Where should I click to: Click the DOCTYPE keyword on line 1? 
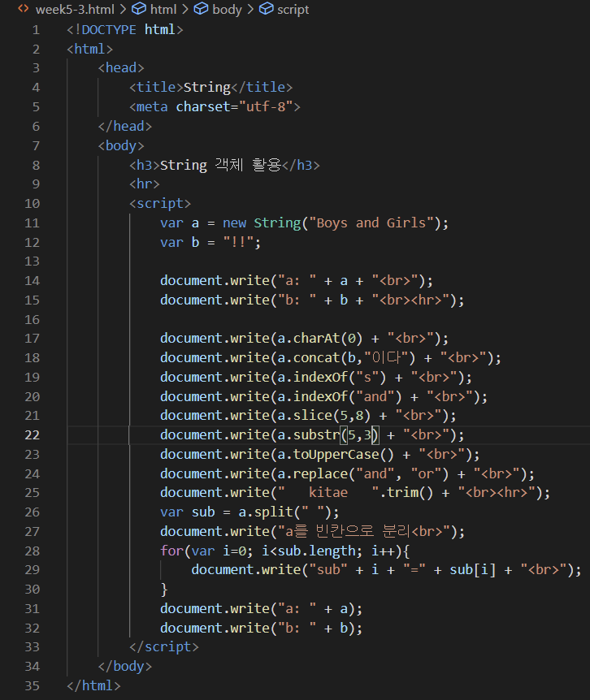click(x=109, y=30)
